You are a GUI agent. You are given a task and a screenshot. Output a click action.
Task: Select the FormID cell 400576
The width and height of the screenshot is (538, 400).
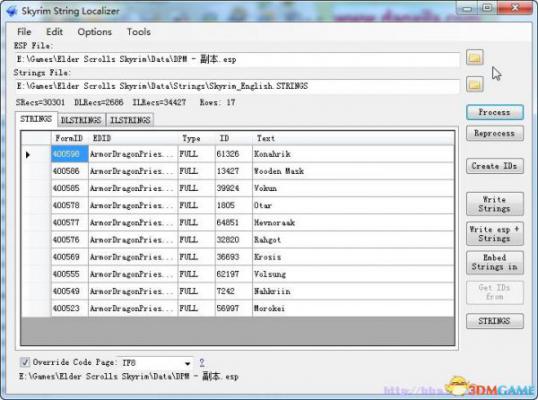(x=70, y=240)
